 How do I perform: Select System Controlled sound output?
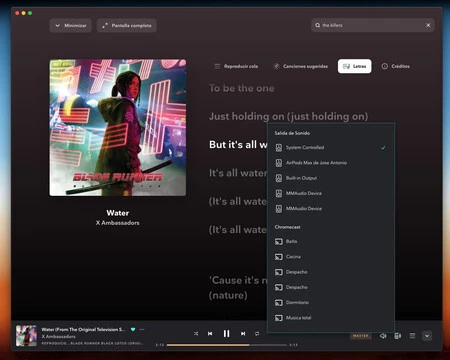pyautogui.click(x=331, y=148)
